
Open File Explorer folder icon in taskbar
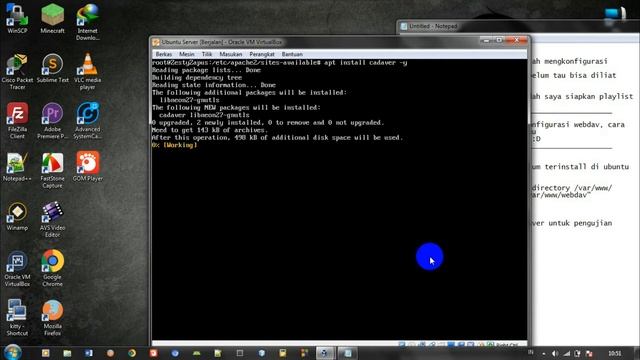67,353
